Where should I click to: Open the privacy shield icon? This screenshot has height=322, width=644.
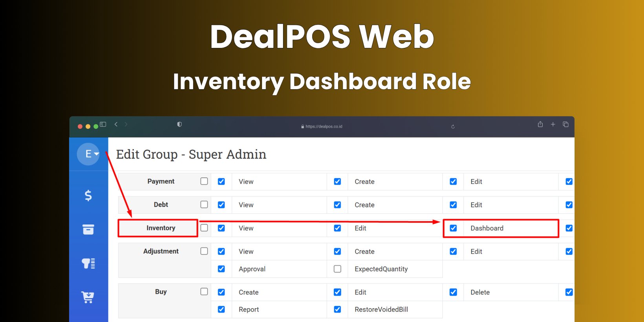[x=179, y=124]
